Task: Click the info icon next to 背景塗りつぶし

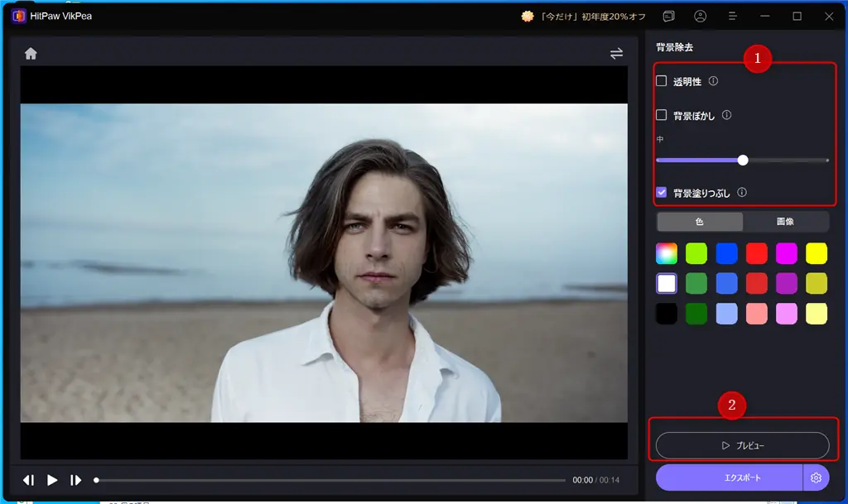Action: [x=742, y=192]
